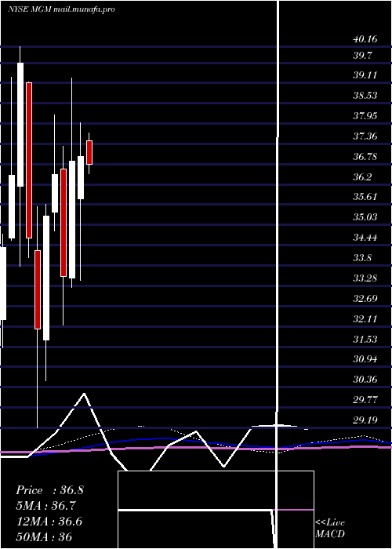Click the 37.95 price axis label
Screen dimensions: 392x549
[365, 115]
